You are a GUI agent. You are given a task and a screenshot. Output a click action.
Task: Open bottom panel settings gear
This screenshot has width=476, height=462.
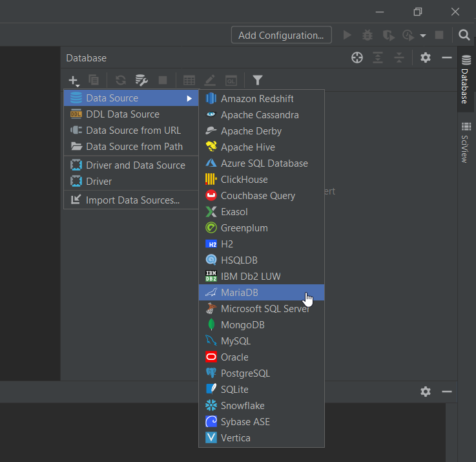426,392
